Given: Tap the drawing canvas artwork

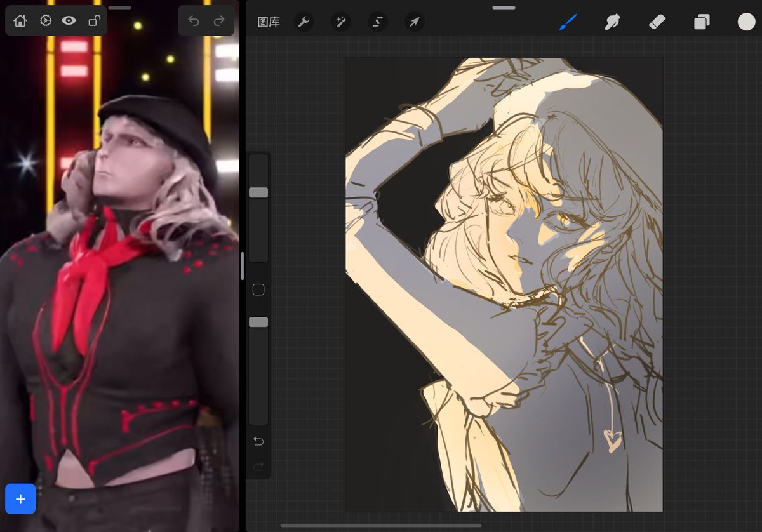Looking at the screenshot, I should (504, 284).
